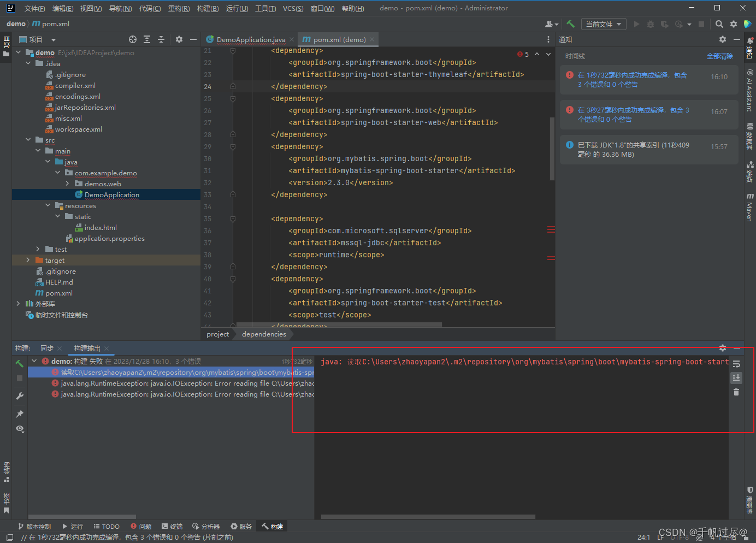
Task: Open the Maven tool window on right sidebar
Action: tap(750, 207)
